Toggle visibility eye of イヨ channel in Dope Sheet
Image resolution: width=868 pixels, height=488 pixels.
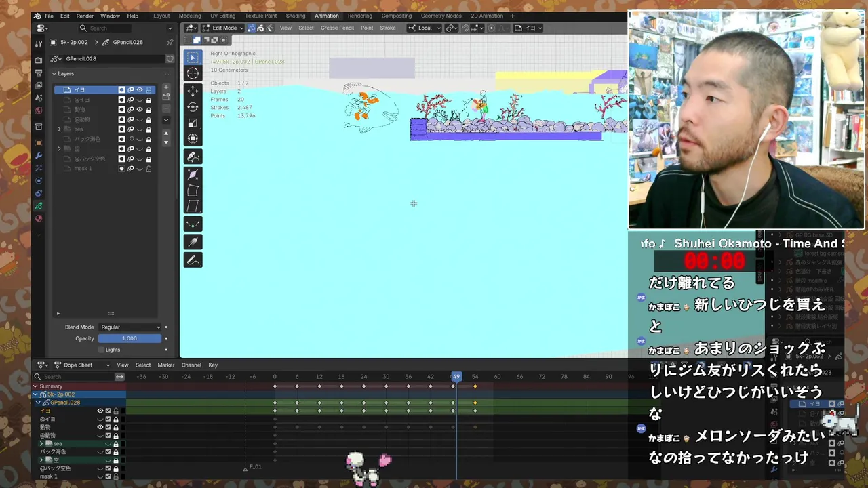(x=100, y=411)
